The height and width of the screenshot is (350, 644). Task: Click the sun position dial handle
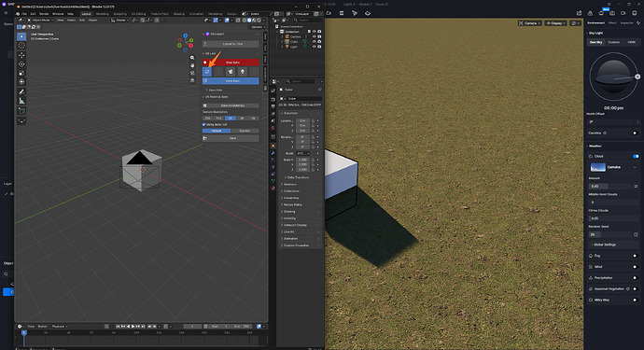click(637, 77)
